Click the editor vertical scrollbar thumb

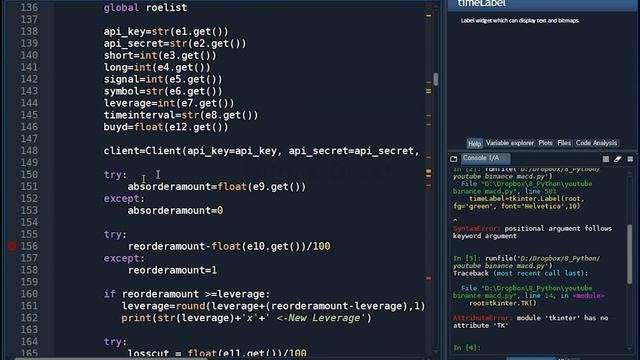(x=436, y=79)
